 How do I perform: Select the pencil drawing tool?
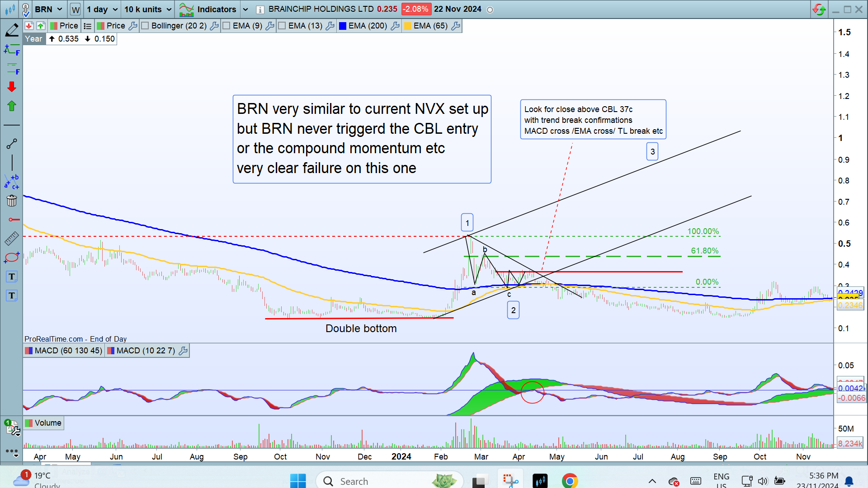click(12, 30)
